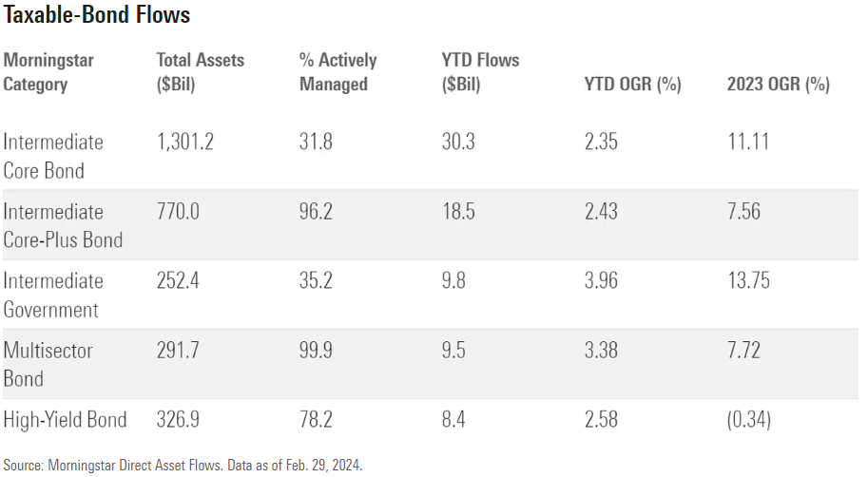Click the 13.75 2023 OGR value

[748, 281]
